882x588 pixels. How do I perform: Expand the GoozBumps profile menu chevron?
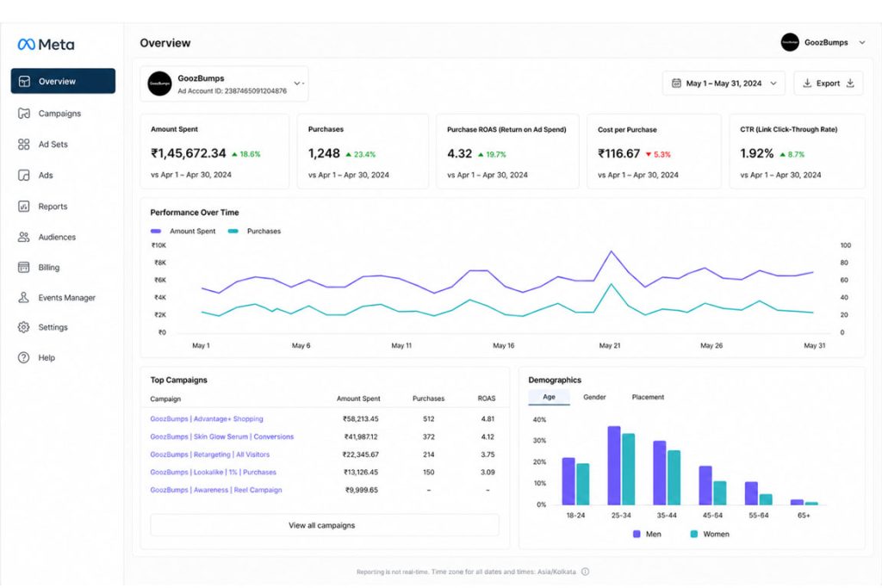click(x=861, y=42)
